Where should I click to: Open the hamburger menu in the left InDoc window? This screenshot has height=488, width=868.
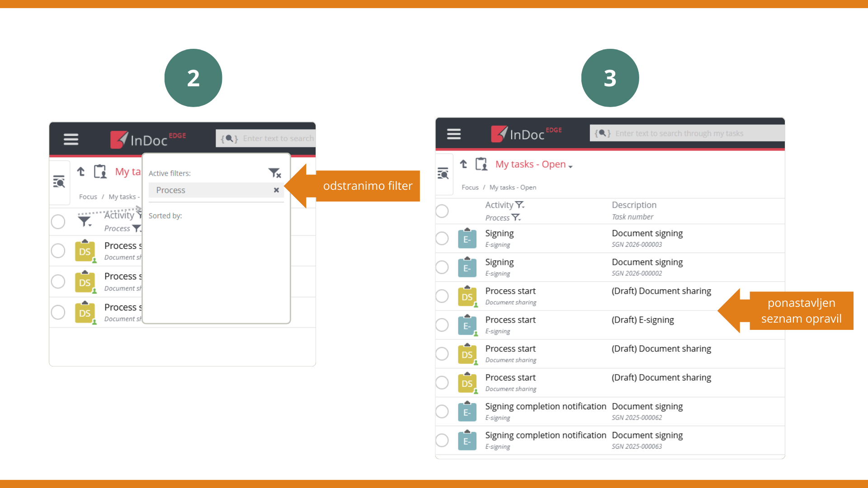click(71, 139)
